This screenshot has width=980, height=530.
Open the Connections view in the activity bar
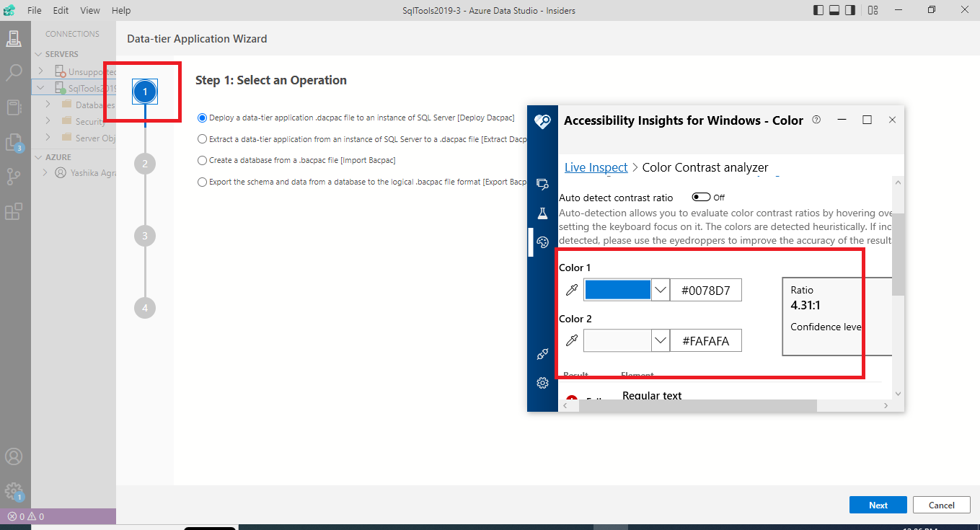tap(15, 37)
